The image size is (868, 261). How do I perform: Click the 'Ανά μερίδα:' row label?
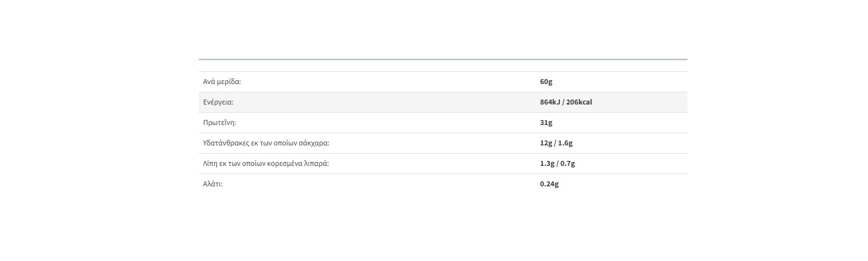click(222, 82)
